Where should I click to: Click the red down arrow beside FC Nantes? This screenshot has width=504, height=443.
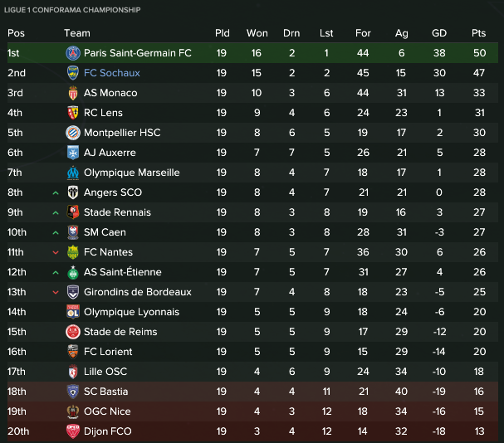[x=56, y=252]
